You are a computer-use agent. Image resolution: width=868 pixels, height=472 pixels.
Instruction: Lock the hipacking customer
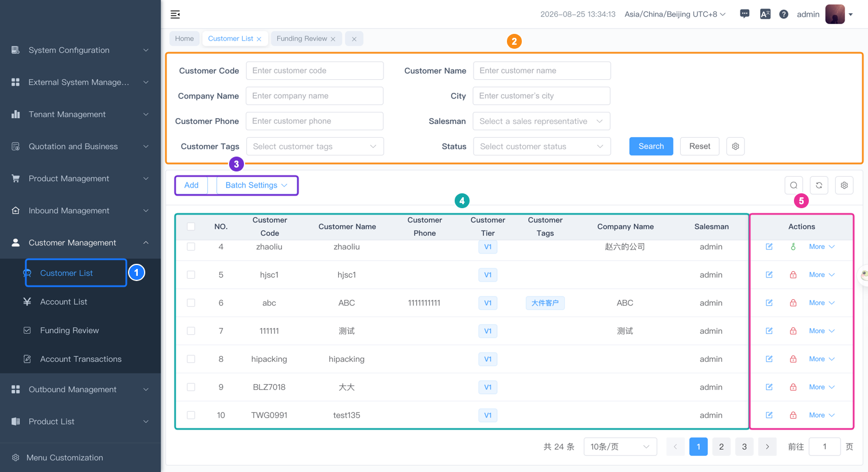793,359
